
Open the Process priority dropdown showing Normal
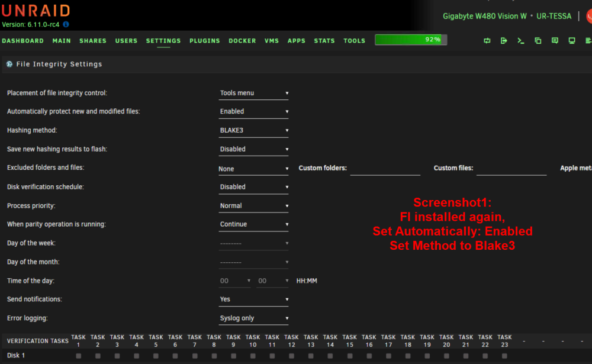[253, 206]
